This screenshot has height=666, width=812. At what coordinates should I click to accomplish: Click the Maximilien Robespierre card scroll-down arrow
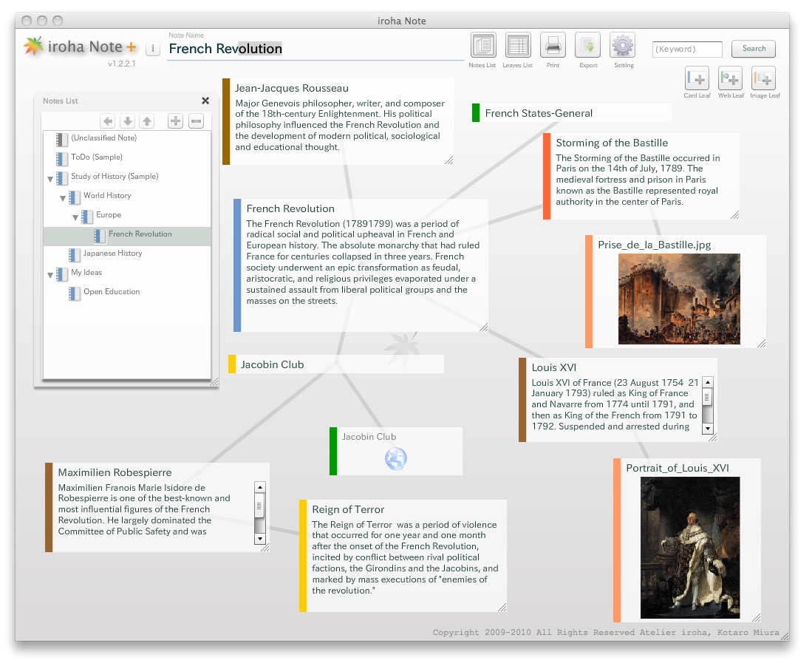260,539
